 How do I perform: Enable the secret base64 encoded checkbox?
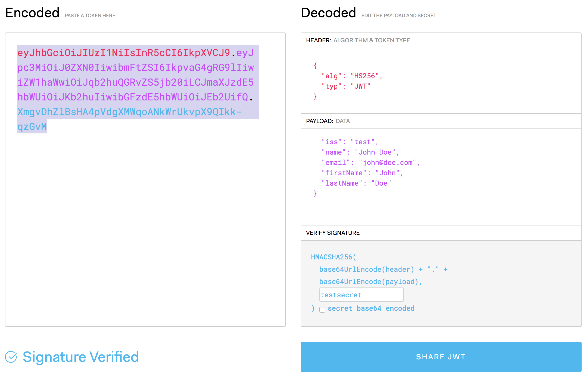pos(322,309)
